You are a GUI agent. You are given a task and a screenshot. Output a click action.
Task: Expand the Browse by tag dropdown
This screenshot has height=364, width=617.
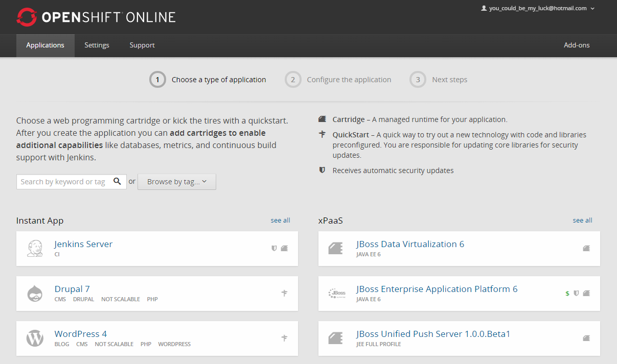(177, 182)
